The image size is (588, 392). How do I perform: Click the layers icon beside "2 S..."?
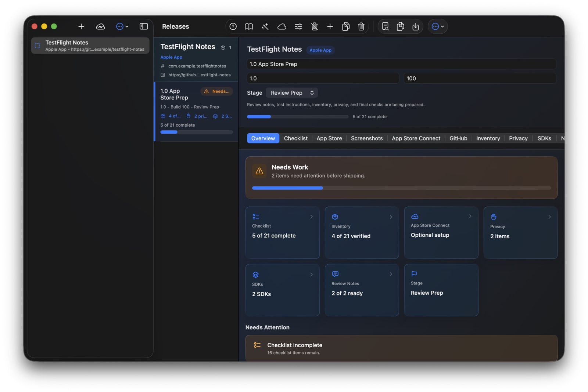[x=215, y=116]
